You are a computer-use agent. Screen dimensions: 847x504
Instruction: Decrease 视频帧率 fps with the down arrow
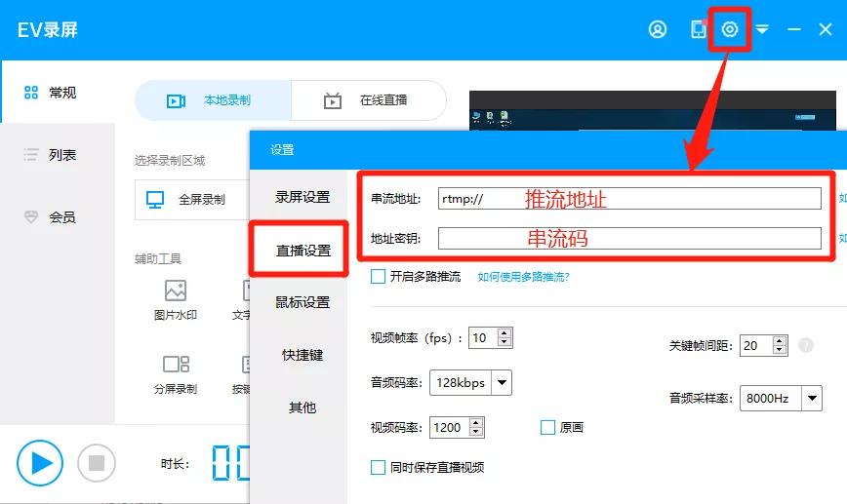[504, 342]
